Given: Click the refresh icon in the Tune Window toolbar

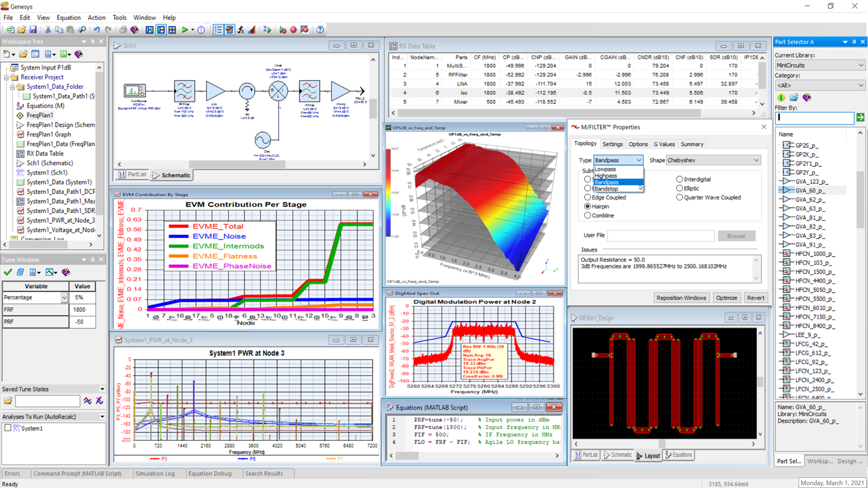Looking at the screenshot, I should 20,272.
